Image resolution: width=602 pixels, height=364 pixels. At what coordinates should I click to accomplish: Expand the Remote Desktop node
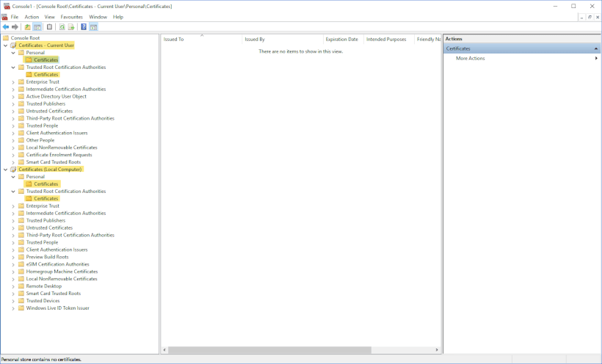(x=13, y=286)
